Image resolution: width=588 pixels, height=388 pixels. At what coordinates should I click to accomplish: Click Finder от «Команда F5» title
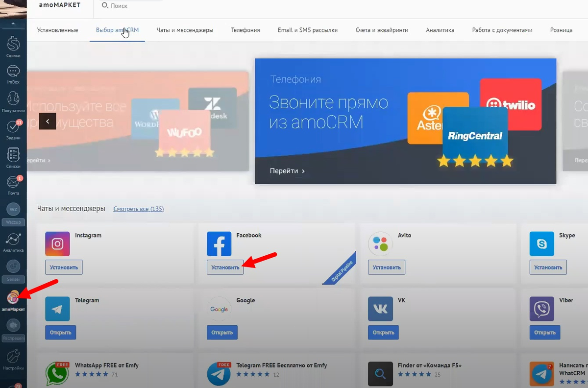tap(429, 365)
